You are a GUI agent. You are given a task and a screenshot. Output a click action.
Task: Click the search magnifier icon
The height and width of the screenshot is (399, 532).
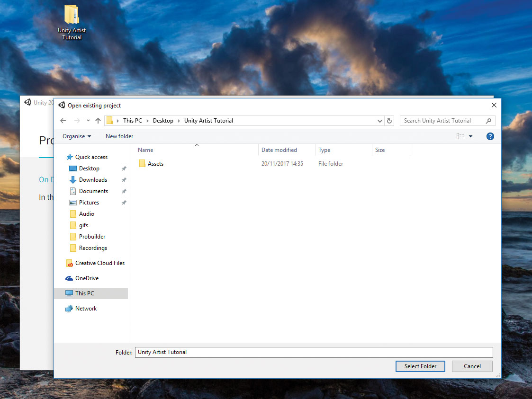(488, 121)
